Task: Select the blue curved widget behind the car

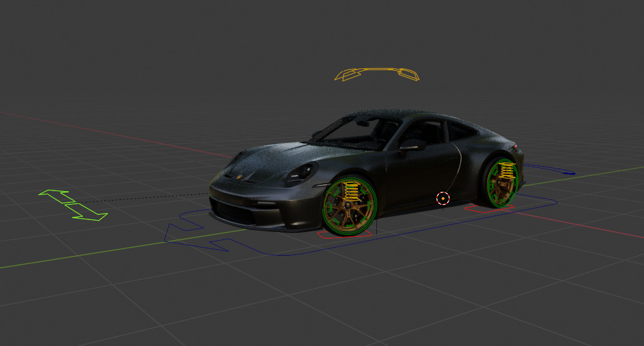Action: (x=549, y=169)
